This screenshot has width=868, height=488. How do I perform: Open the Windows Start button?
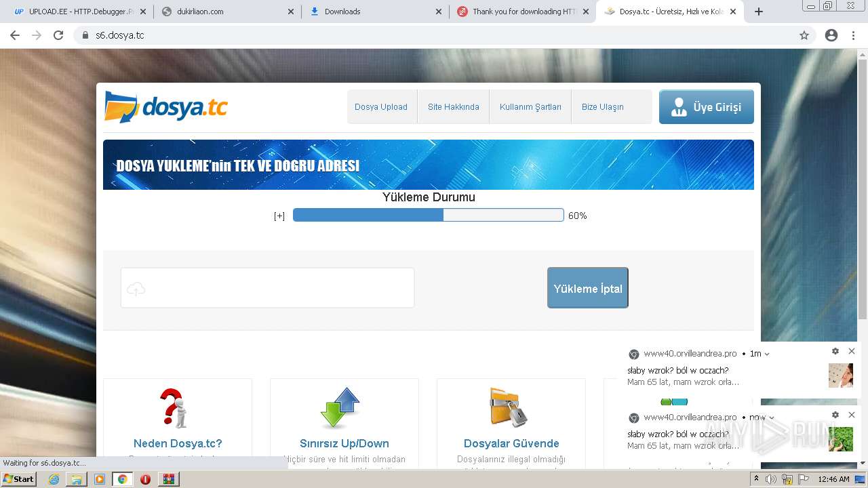18,479
